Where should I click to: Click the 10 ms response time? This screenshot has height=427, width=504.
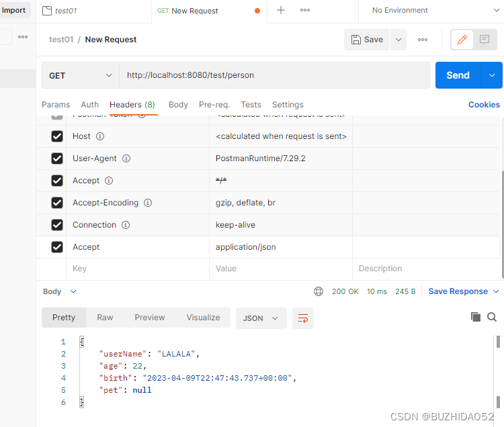pyautogui.click(x=377, y=291)
